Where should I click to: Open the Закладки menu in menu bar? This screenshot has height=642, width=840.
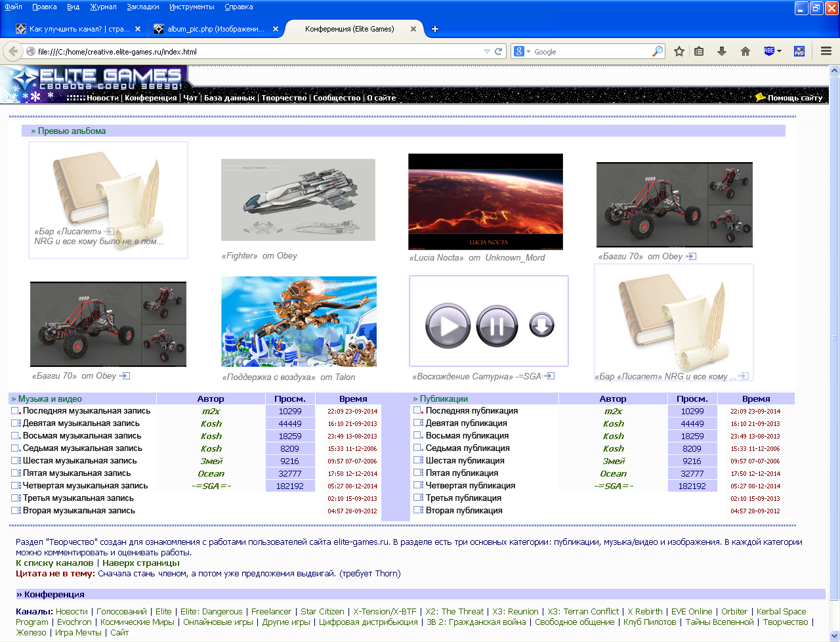pyautogui.click(x=142, y=7)
